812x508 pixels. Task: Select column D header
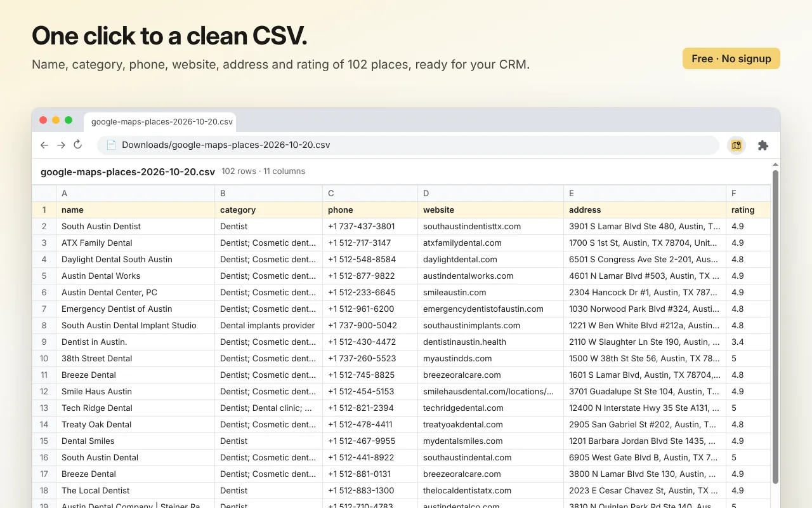click(491, 193)
